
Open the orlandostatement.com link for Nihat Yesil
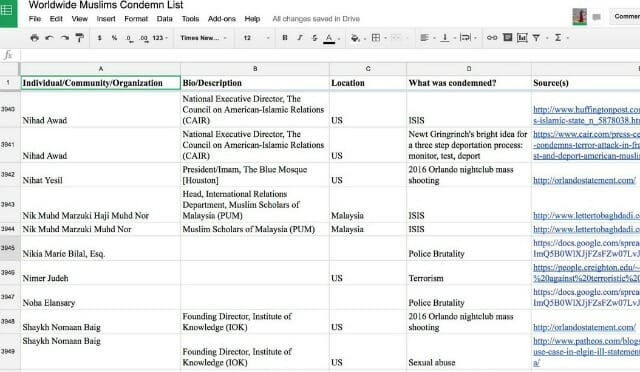pos(584,180)
